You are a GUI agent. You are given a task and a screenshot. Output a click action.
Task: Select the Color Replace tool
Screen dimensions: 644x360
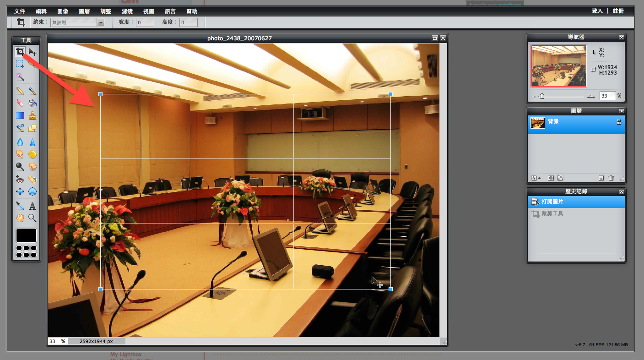pyautogui.click(x=20, y=128)
